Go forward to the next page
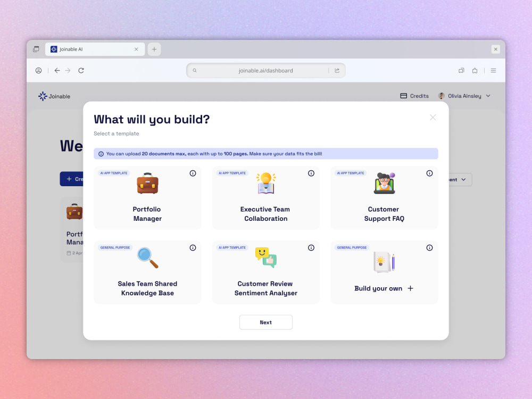Viewport: 532px width, 399px height. (68, 71)
